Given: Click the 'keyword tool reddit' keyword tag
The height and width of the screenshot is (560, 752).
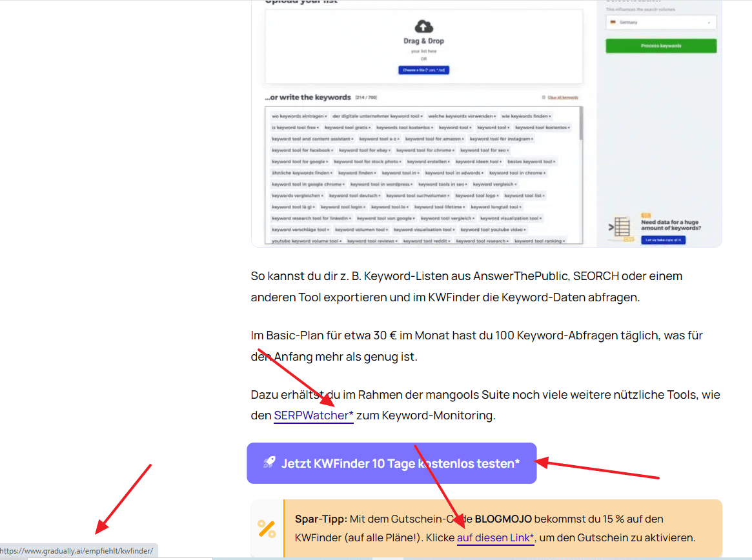Looking at the screenshot, I should click(x=427, y=241).
